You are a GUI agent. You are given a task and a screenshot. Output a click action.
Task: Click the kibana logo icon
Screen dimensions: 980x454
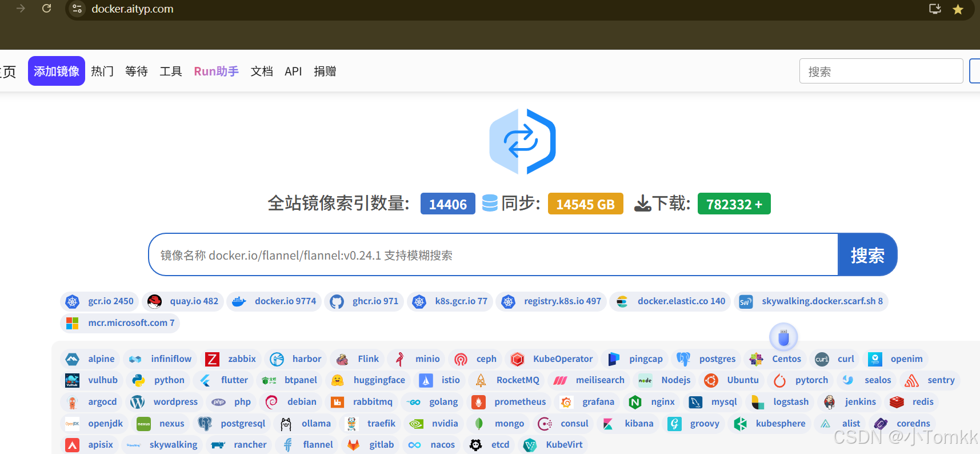tap(609, 424)
